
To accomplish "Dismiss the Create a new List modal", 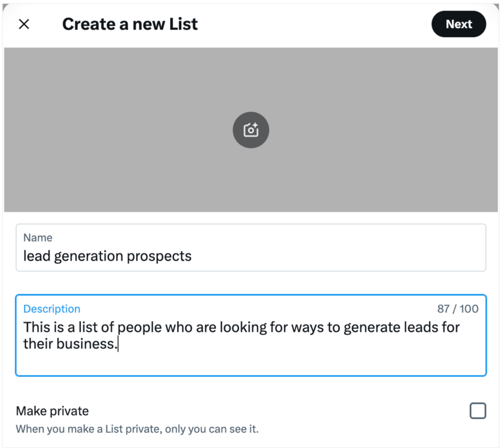I will [x=24, y=24].
